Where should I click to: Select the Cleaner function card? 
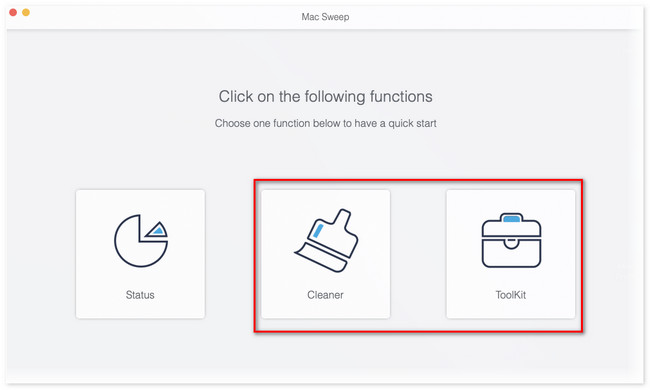(325, 254)
